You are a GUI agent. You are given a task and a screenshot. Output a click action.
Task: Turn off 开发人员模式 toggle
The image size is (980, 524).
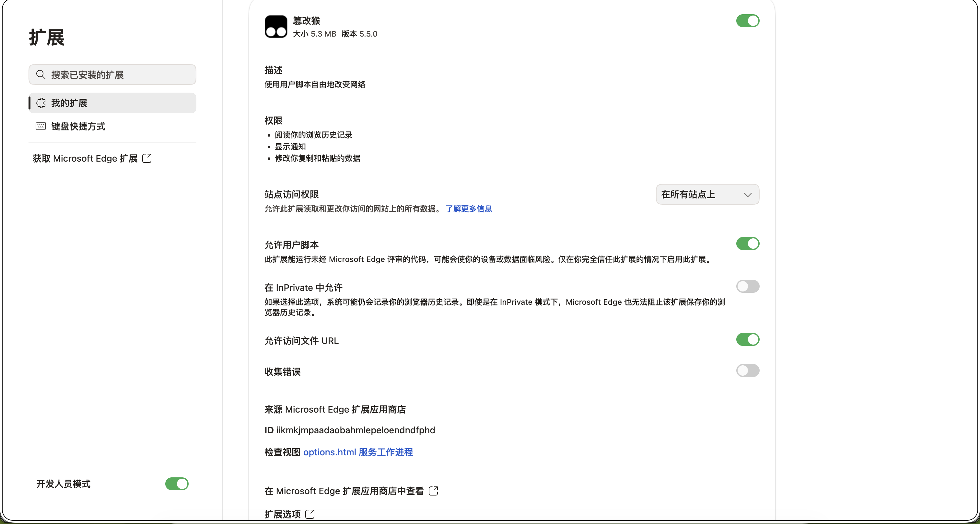[x=177, y=484]
